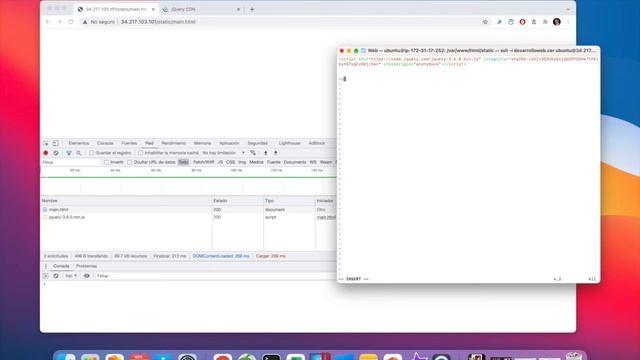Switch to jQuery CDN browser tab

point(202,9)
